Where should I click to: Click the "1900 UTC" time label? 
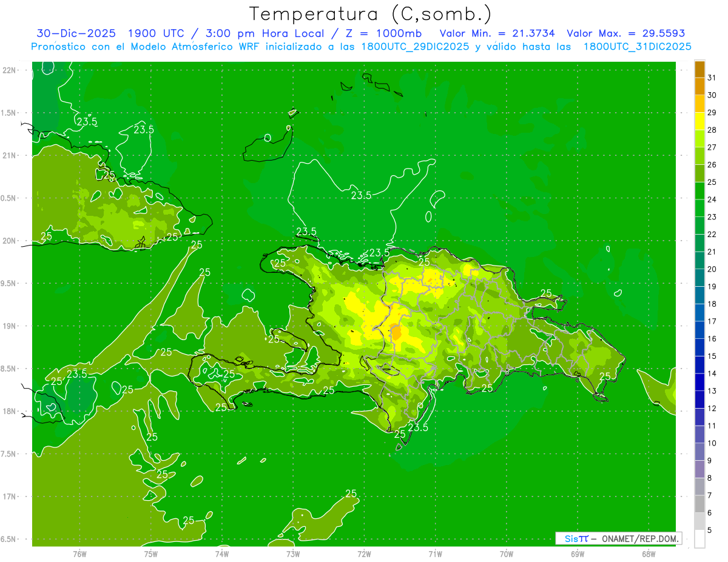pyautogui.click(x=157, y=33)
